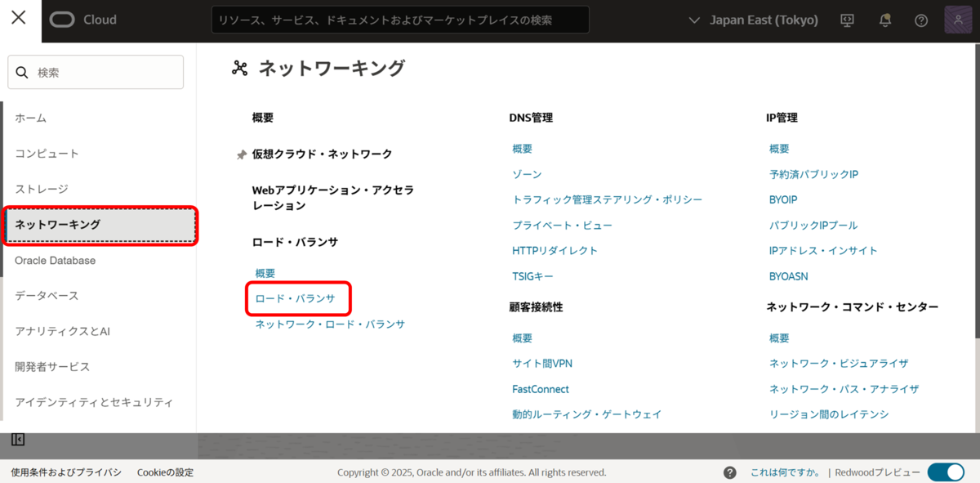This screenshot has width=980, height=483.
Task: Open 動的ルーティング・ゲートウェイ link
Action: coord(587,414)
